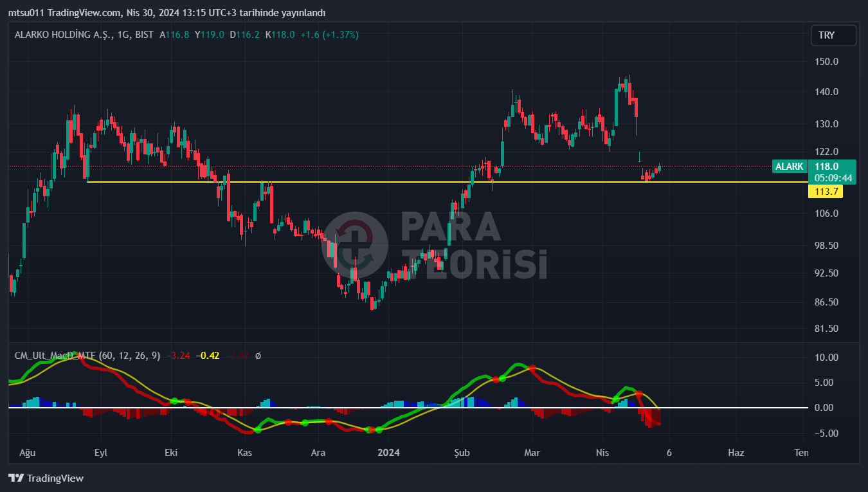Select the yellow horizontal support line

(x=447, y=182)
